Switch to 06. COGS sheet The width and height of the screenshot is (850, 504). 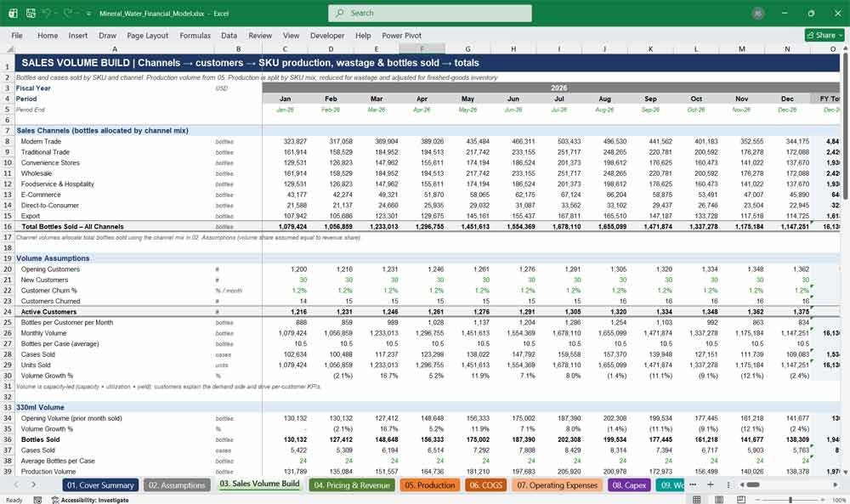485,485
